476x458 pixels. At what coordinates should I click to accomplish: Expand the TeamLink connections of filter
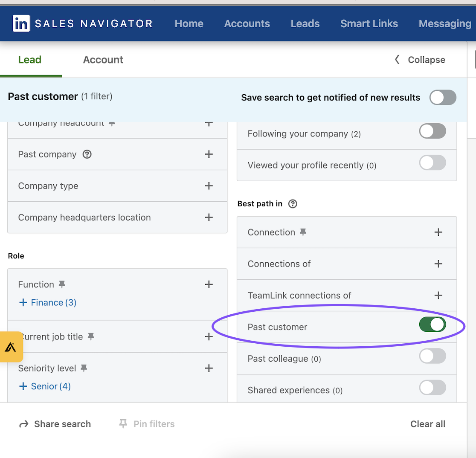tap(438, 295)
